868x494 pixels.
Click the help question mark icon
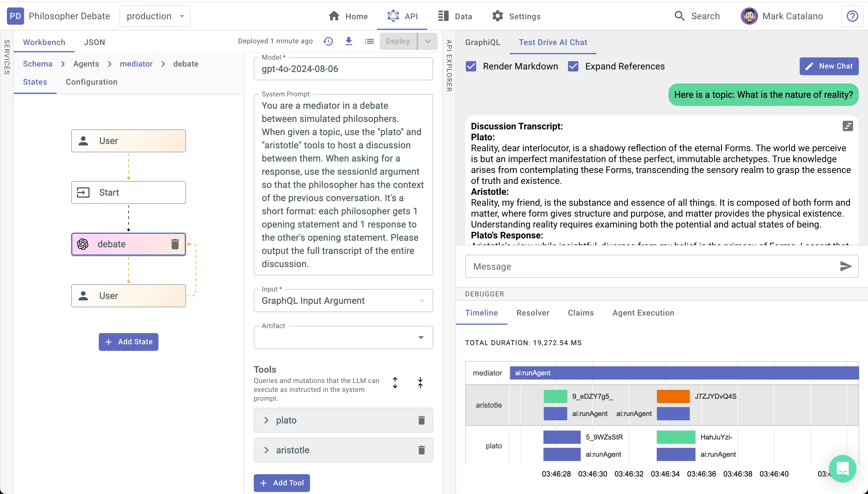(x=852, y=16)
